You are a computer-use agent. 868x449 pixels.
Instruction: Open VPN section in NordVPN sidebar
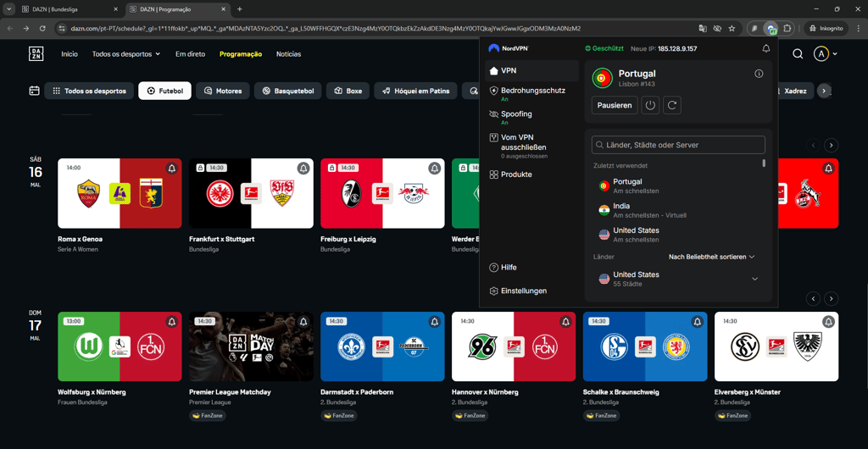(531, 71)
